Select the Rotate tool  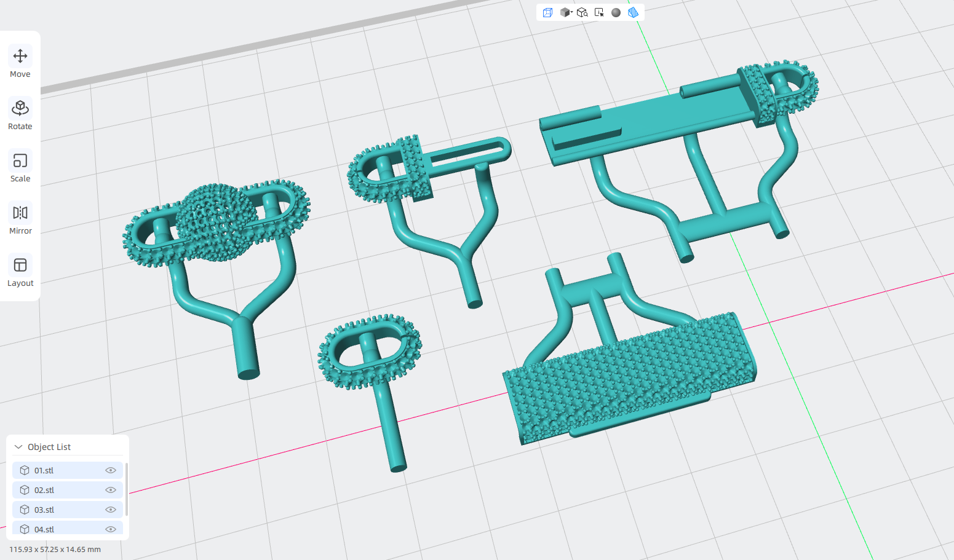click(x=20, y=114)
